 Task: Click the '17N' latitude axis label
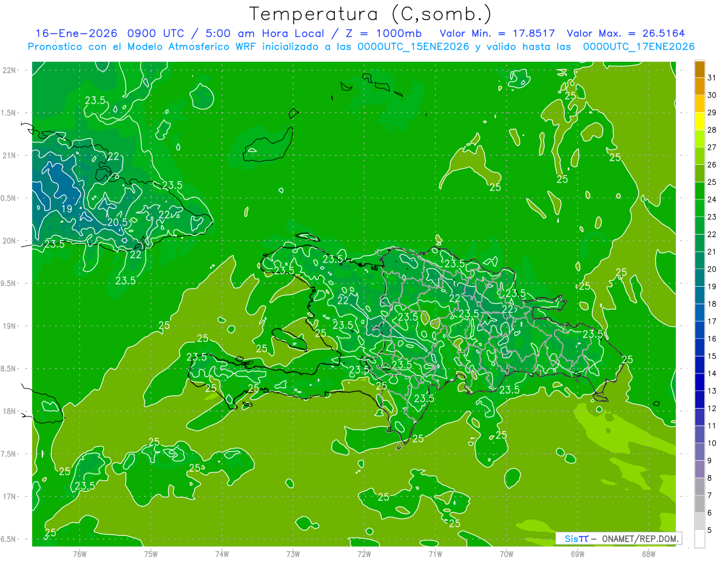tap(9, 497)
